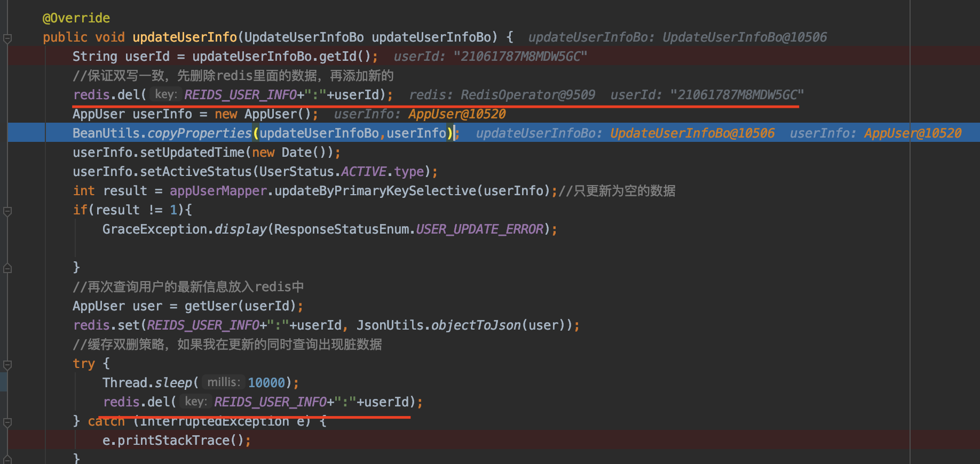This screenshot has height=464, width=980.
Task: Click the void keyword in the method signature
Action: click(x=110, y=37)
